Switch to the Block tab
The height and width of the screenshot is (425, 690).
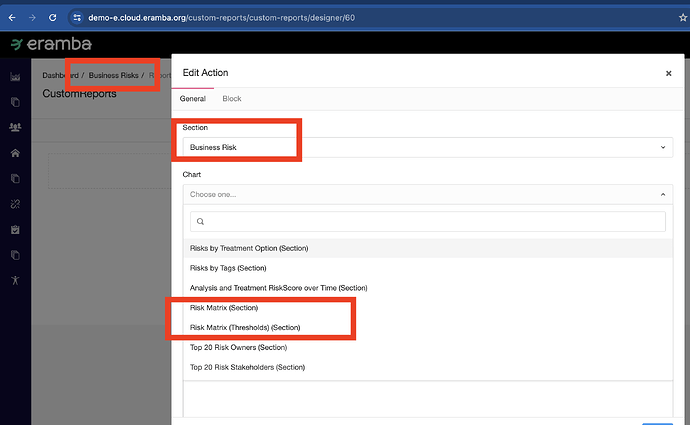(x=231, y=99)
